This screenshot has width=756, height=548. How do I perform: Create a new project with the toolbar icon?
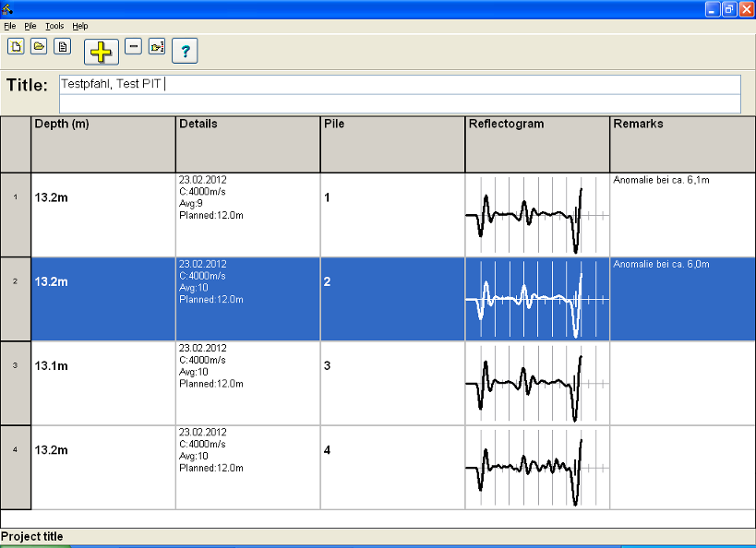[x=16, y=47]
